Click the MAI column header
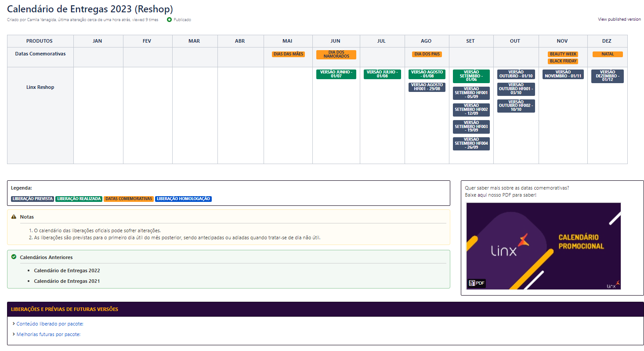The height and width of the screenshot is (351, 644). 288,41
